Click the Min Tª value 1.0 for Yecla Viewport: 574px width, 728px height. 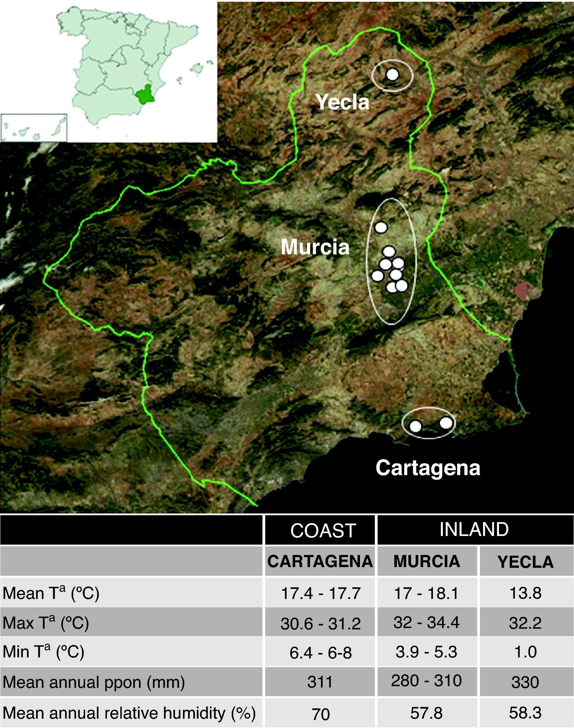point(525,652)
